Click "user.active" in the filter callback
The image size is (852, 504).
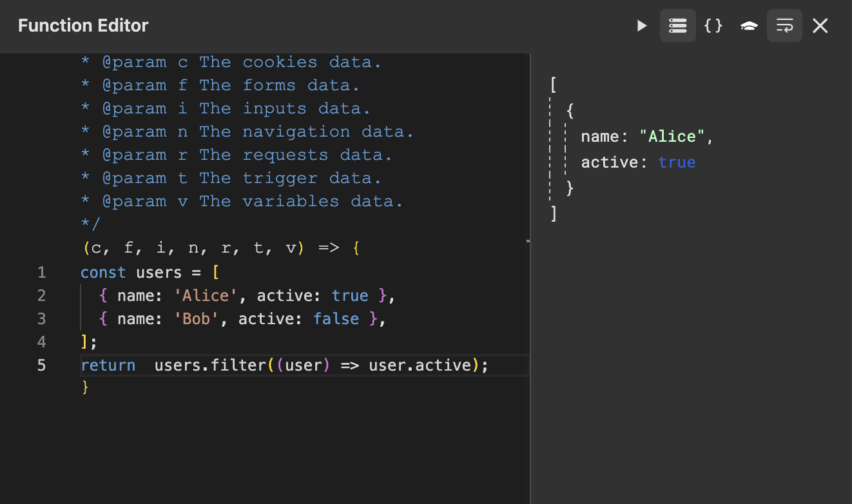420,365
